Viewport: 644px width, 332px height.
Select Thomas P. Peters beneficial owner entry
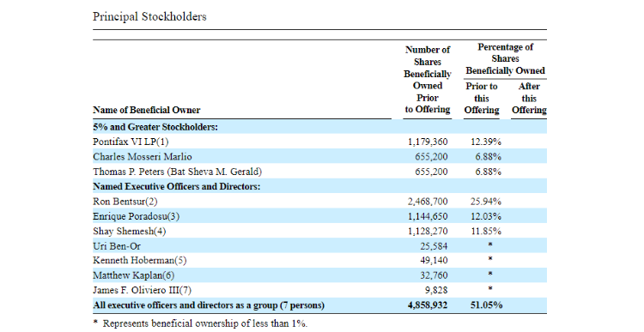pyautogui.click(x=177, y=172)
